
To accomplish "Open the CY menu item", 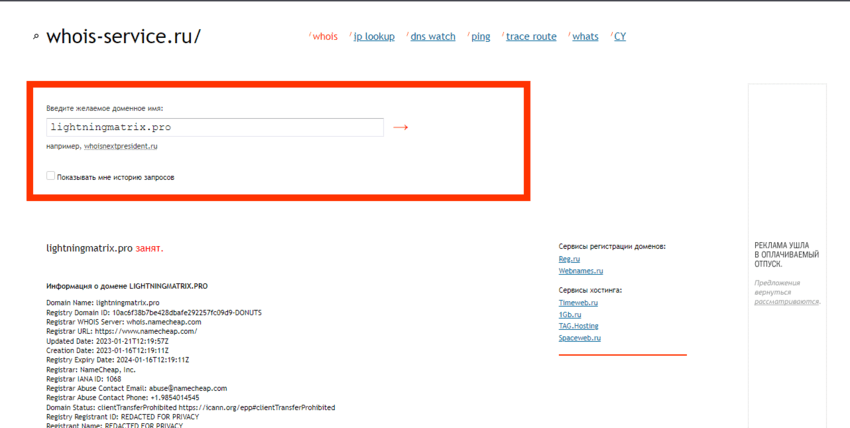I will click(620, 36).
